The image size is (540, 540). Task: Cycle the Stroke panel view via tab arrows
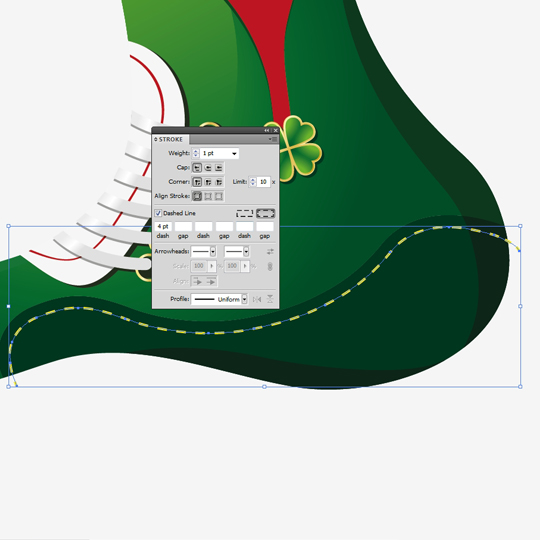coord(156,139)
